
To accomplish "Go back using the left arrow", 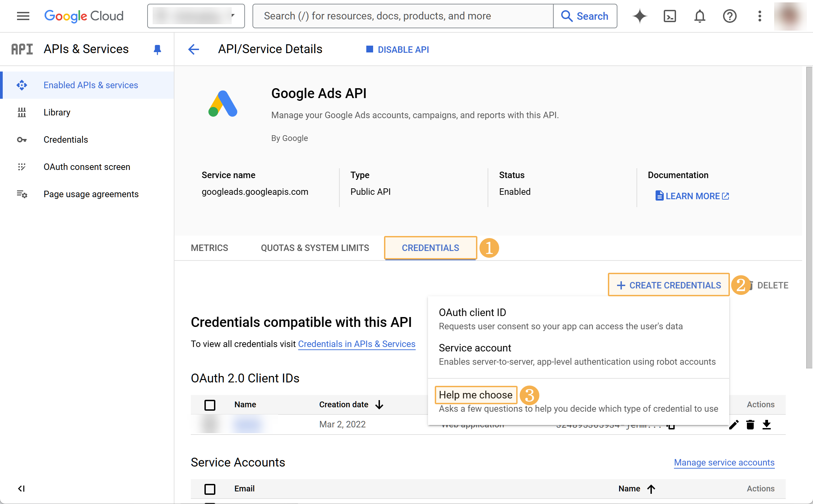I will coord(194,49).
